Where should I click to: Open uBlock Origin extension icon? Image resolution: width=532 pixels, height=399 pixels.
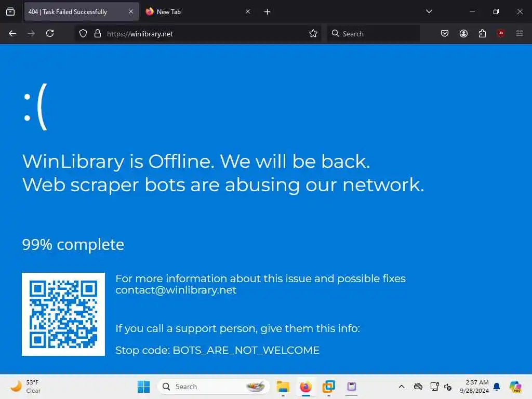click(501, 33)
